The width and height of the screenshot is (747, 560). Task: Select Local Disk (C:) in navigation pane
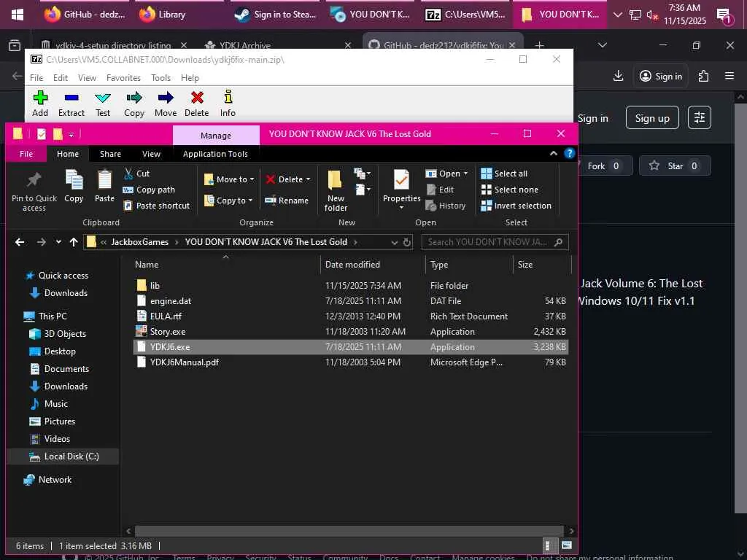[63, 456]
